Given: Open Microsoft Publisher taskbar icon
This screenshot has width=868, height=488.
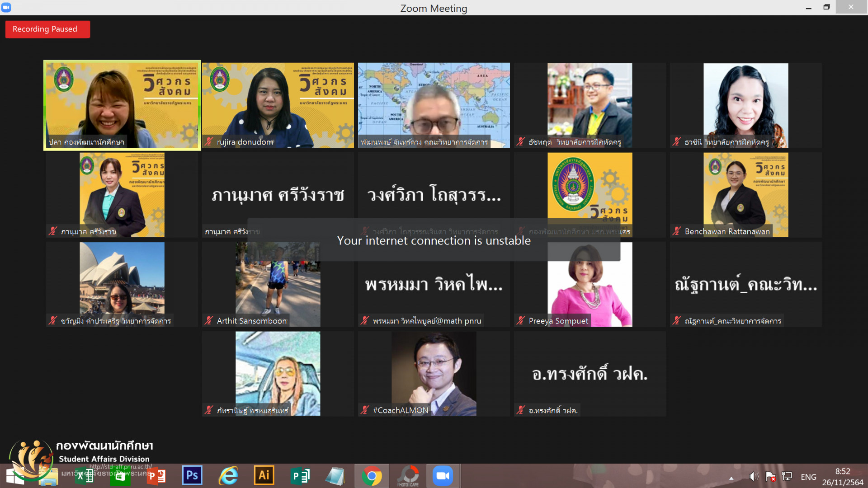Looking at the screenshot, I should (x=300, y=476).
